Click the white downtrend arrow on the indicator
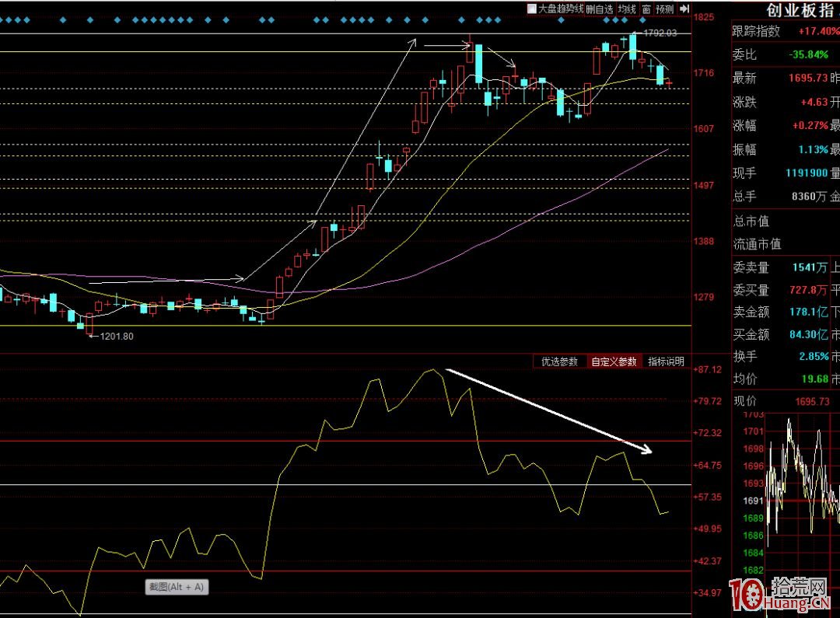This screenshot has height=618, width=840. [x=548, y=410]
